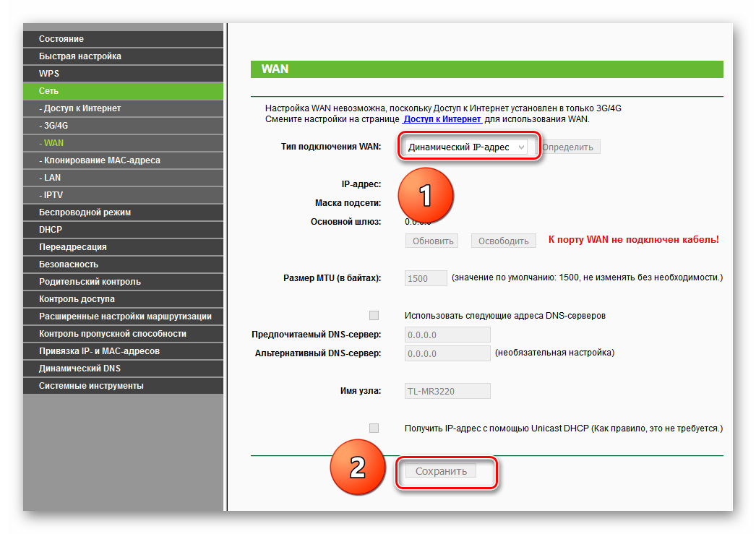
Task: Click the host name field TL-MR3220
Action: (447, 391)
